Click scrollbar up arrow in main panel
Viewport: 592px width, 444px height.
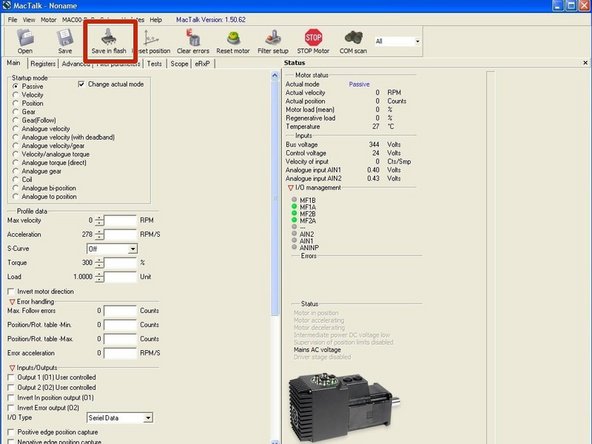click(275, 75)
